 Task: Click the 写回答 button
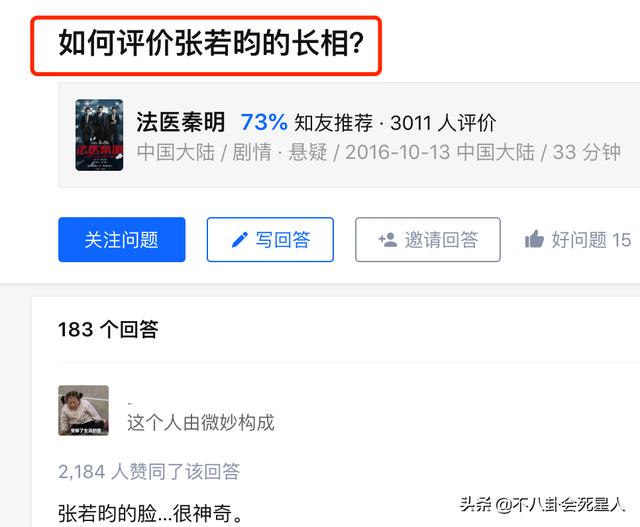pyautogui.click(x=270, y=240)
